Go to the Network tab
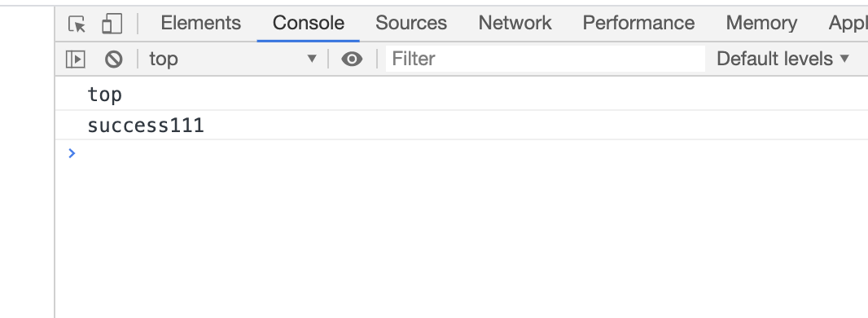This screenshot has width=868, height=318. (515, 24)
